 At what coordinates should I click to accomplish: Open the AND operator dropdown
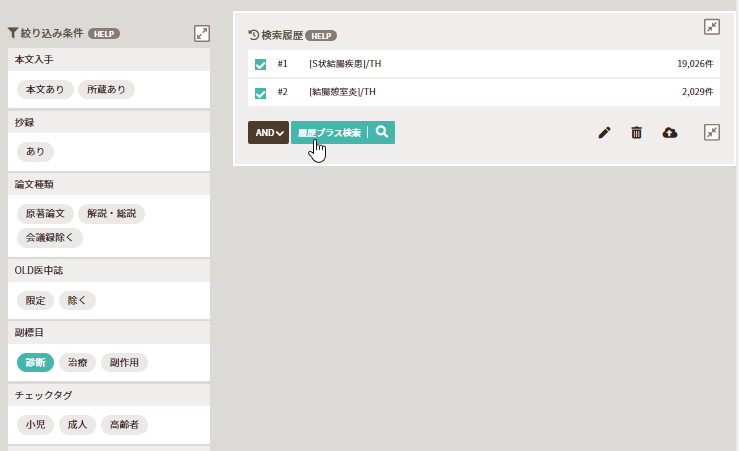268,132
